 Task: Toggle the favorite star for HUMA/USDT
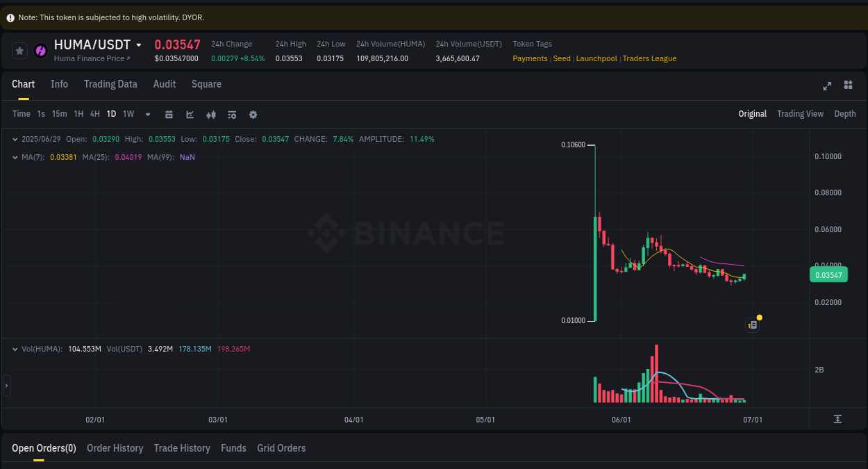19,51
